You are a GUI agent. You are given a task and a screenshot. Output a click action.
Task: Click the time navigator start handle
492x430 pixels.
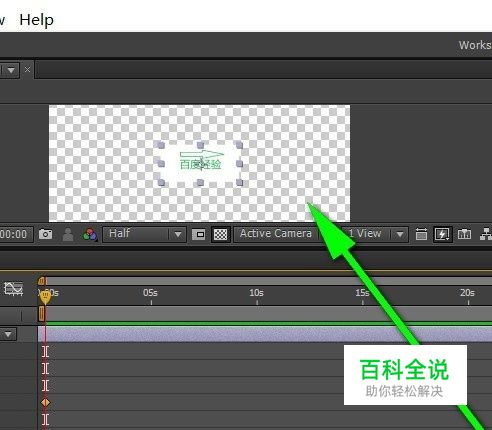(x=41, y=281)
